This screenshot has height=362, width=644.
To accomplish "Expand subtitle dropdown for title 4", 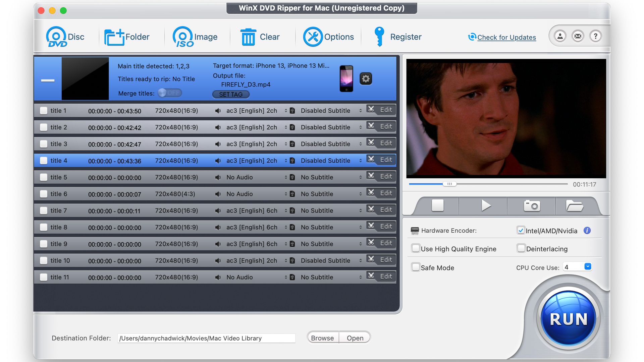I will [360, 160].
